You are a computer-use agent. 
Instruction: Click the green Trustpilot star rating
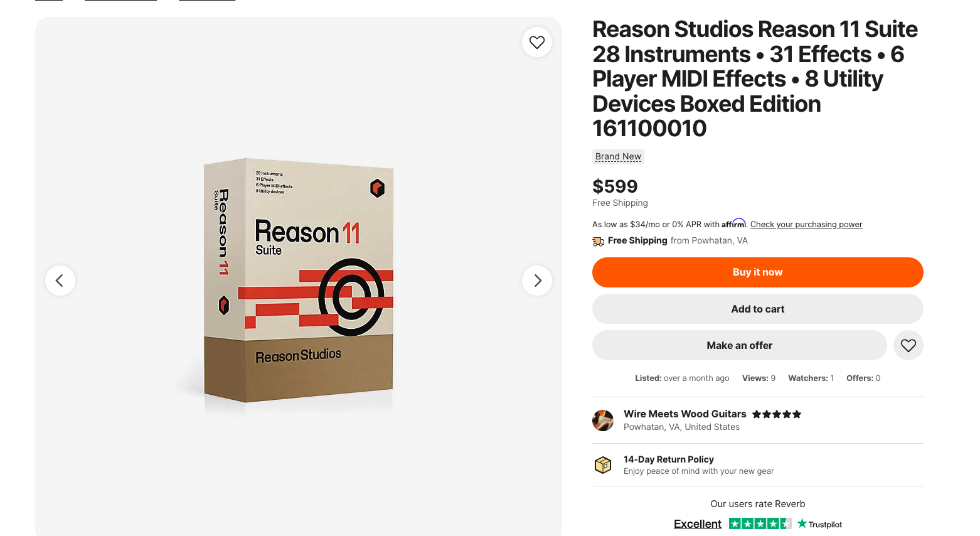pyautogui.click(x=760, y=524)
